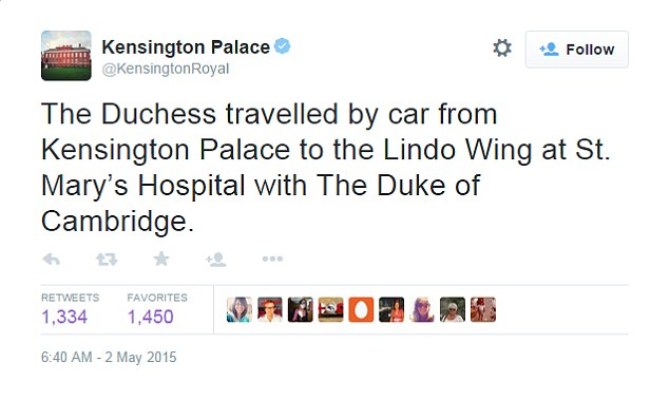Screen dimensions: 669x400
Task: Click the tweet text about the Duchess
Action: 270,167
